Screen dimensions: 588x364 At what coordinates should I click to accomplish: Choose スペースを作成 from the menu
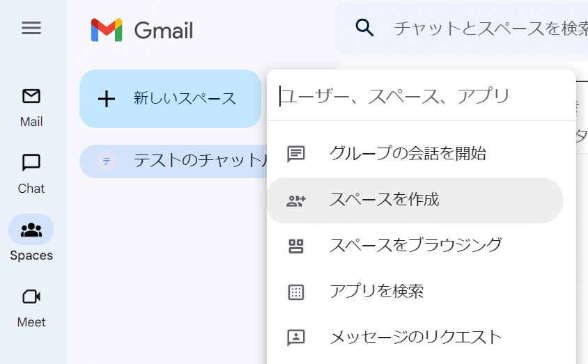385,200
